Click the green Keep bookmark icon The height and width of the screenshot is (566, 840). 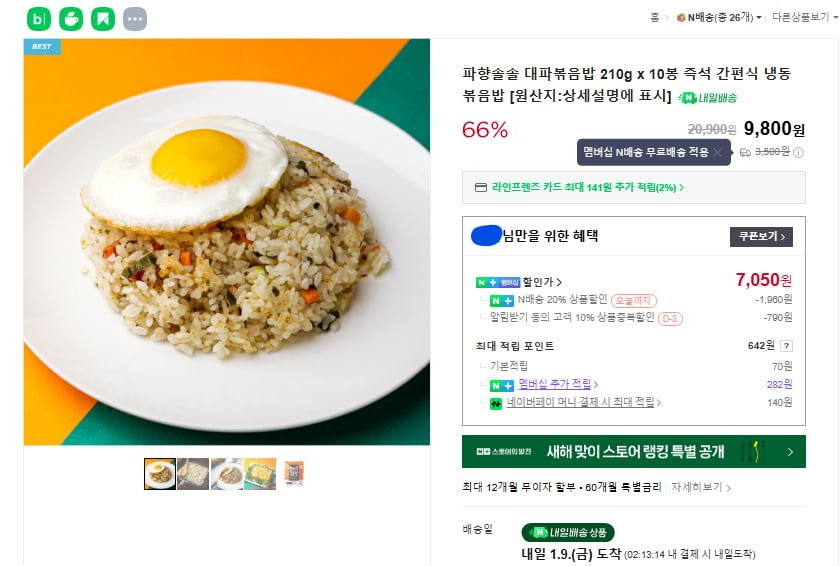[x=103, y=18]
